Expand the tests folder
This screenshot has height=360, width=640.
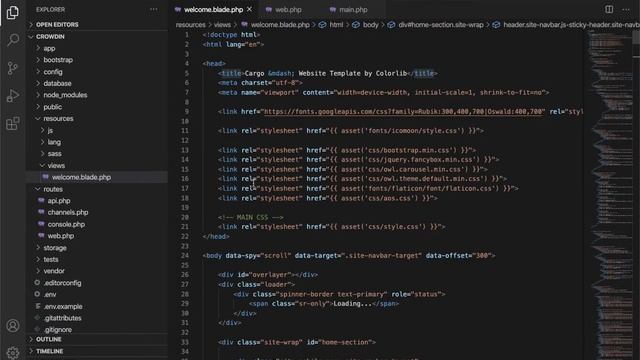[51, 259]
